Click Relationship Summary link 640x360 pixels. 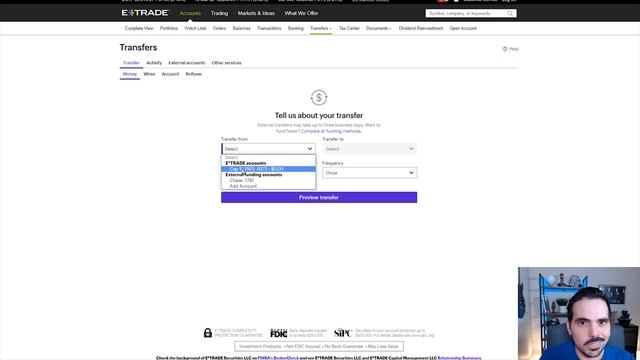pos(459,358)
